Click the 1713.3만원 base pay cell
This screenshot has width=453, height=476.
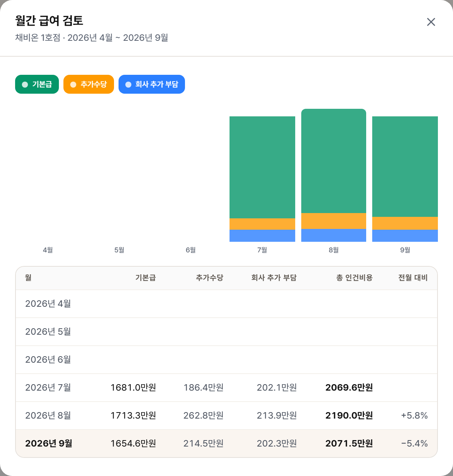pyautogui.click(x=133, y=416)
